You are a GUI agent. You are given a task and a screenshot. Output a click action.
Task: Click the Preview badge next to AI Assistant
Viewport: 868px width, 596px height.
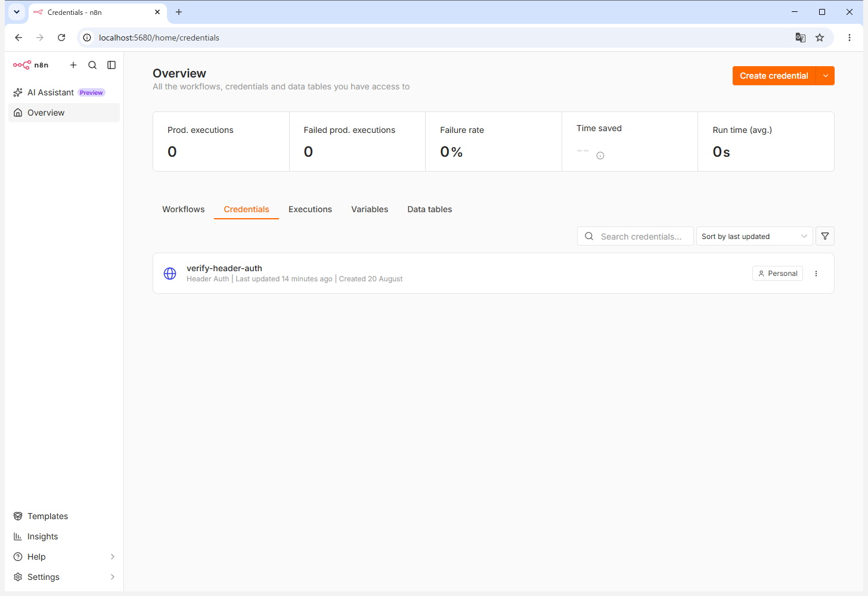click(x=91, y=92)
